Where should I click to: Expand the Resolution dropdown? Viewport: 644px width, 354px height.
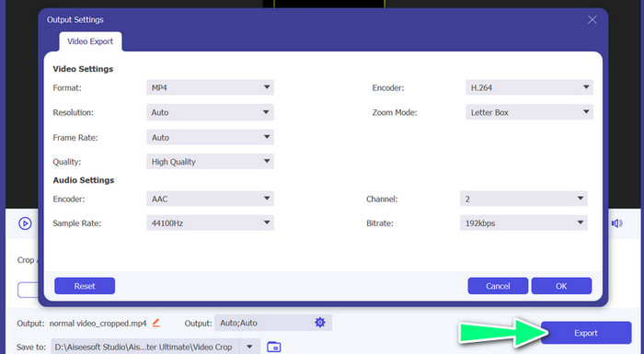(x=210, y=112)
